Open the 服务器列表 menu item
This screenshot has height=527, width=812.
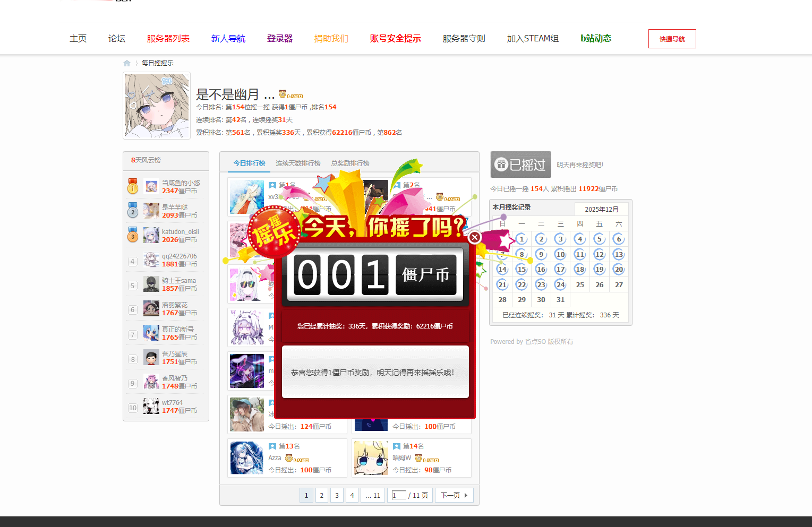(168, 38)
